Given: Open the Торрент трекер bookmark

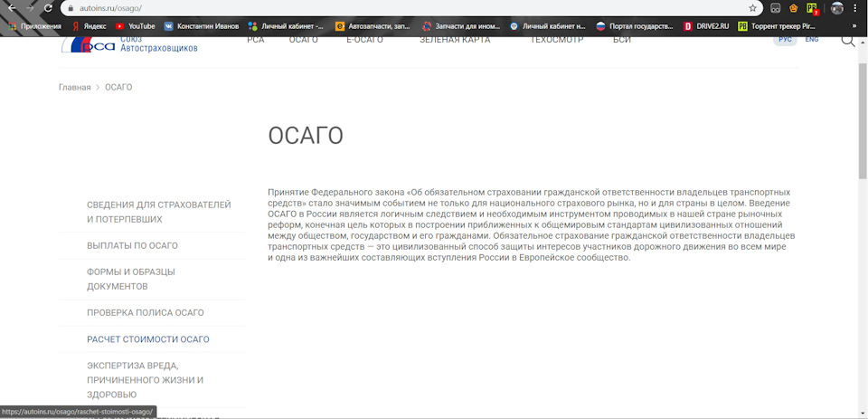Looking at the screenshot, I should [x=777, y=26].
